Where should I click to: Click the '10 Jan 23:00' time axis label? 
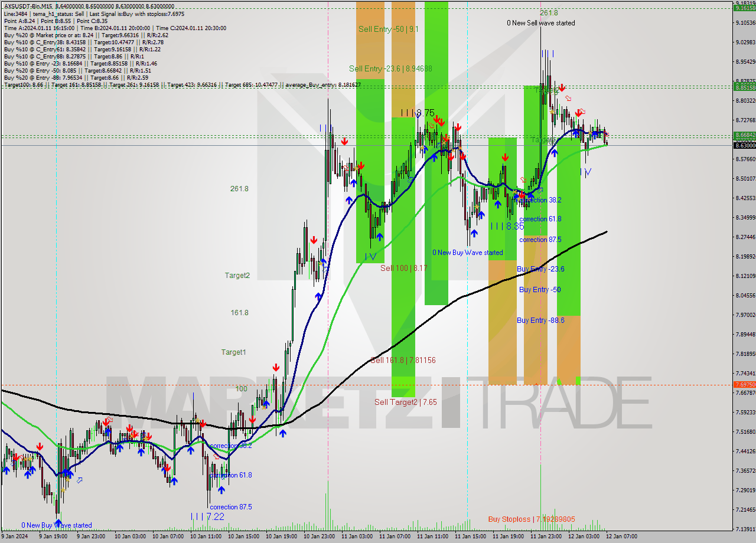319,537
